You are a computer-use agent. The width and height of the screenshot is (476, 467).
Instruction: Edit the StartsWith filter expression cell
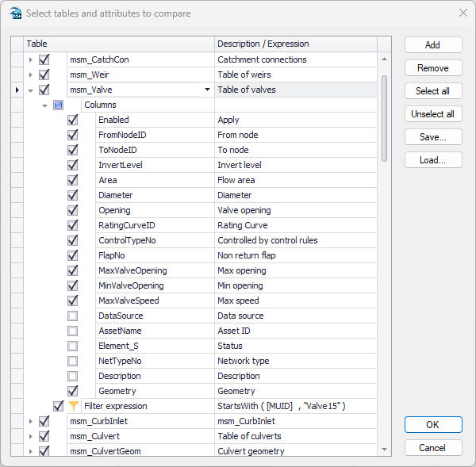[296, 406]
